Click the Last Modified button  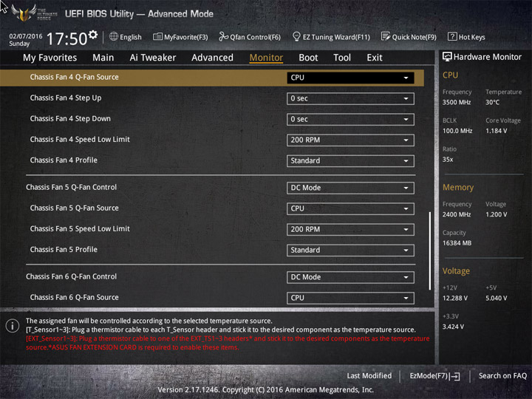(x=369, y=376)
